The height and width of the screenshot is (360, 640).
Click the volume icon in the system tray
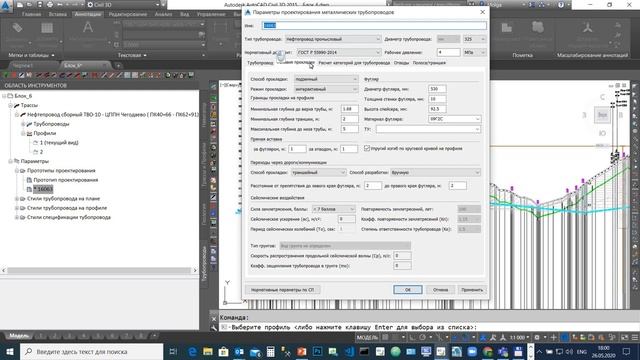pos(569,351)
